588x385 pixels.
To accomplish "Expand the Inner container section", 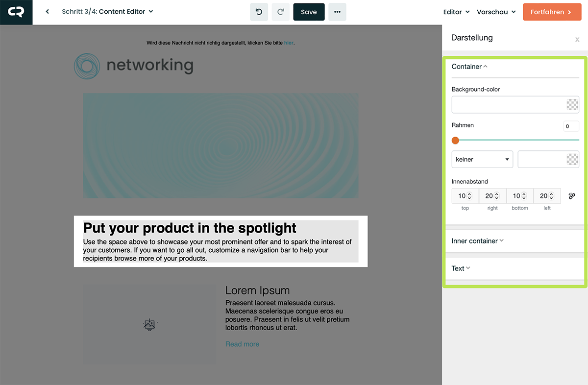I will (x=477, y=241).
